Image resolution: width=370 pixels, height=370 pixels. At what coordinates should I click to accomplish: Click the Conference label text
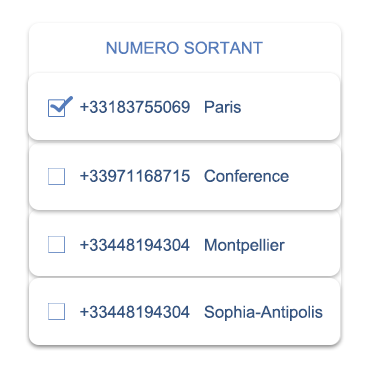[246, 176]
